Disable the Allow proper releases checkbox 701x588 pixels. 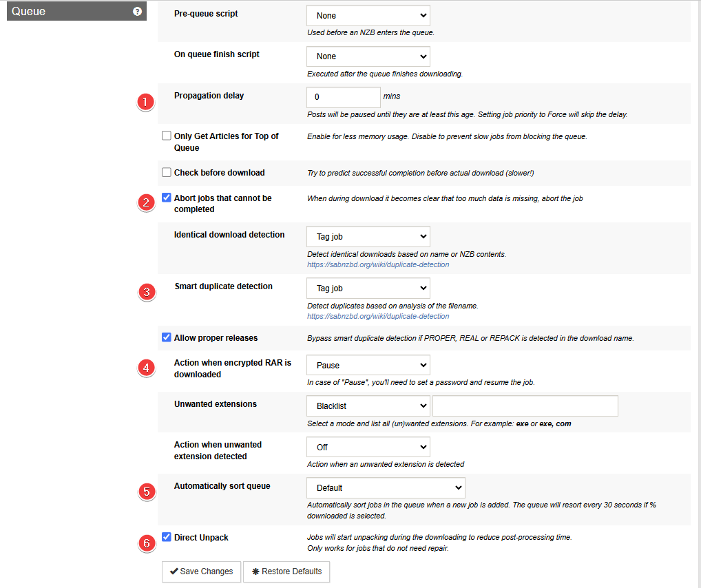coord(167,337)
